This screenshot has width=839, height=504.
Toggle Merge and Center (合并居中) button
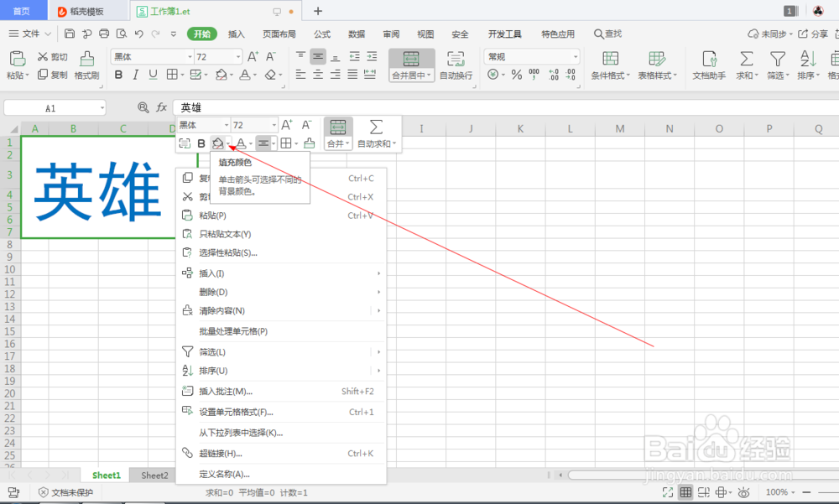pyautogui.click(x=411, y=65)
